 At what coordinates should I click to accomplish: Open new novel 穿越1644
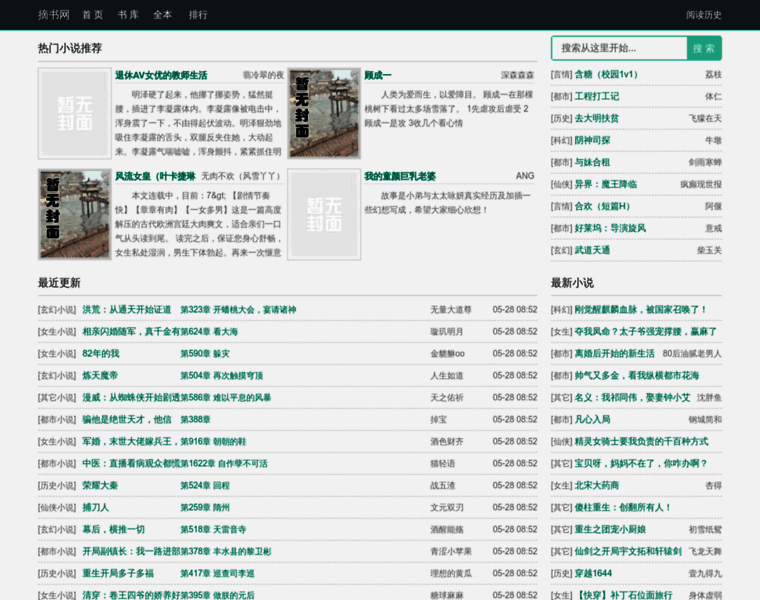pos(593,573)
